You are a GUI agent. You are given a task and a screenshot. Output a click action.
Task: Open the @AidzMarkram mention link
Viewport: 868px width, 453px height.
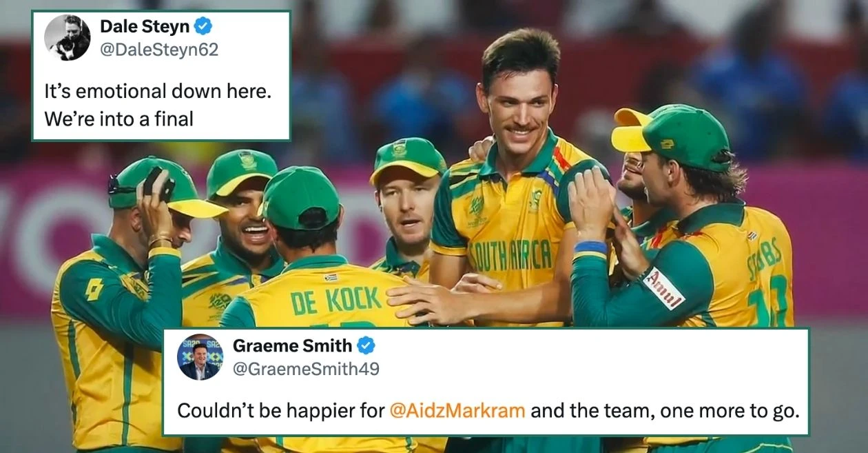(457, 410)
